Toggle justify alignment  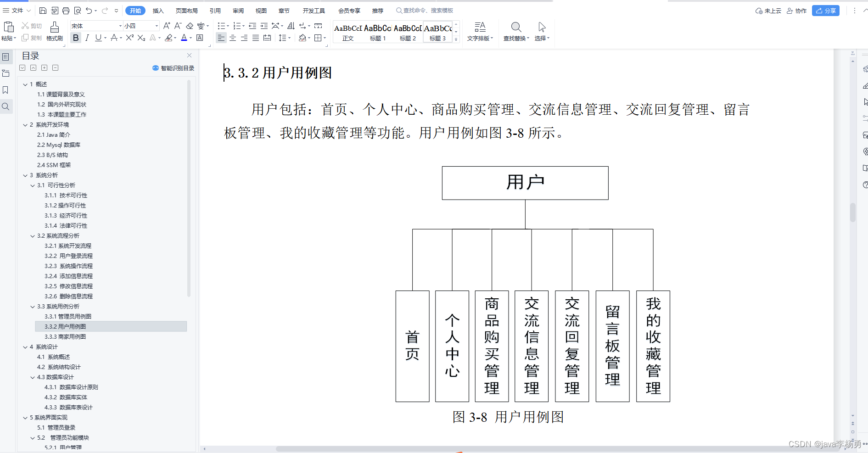coord(256,38)
